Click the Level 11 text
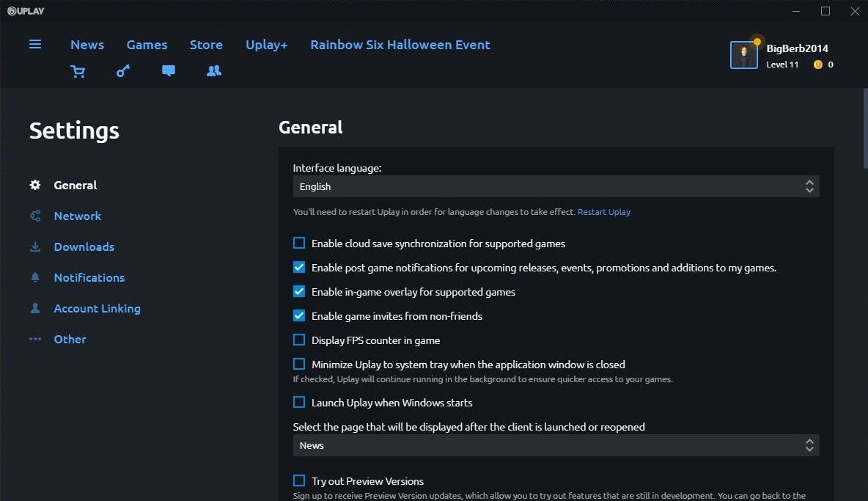The image size is (868, 501). pyautogui.click(x=782, y=65)
